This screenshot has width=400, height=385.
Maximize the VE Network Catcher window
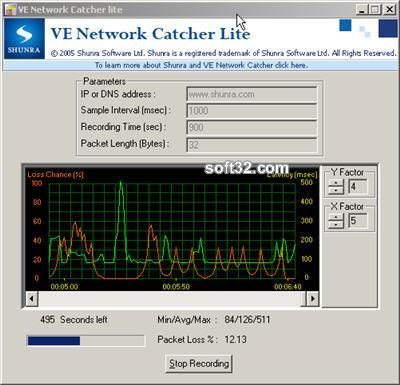click(375, 10)
